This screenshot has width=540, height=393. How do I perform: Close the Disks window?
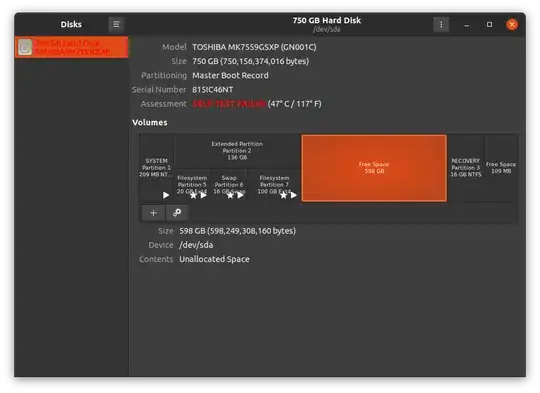pos(512,24)
